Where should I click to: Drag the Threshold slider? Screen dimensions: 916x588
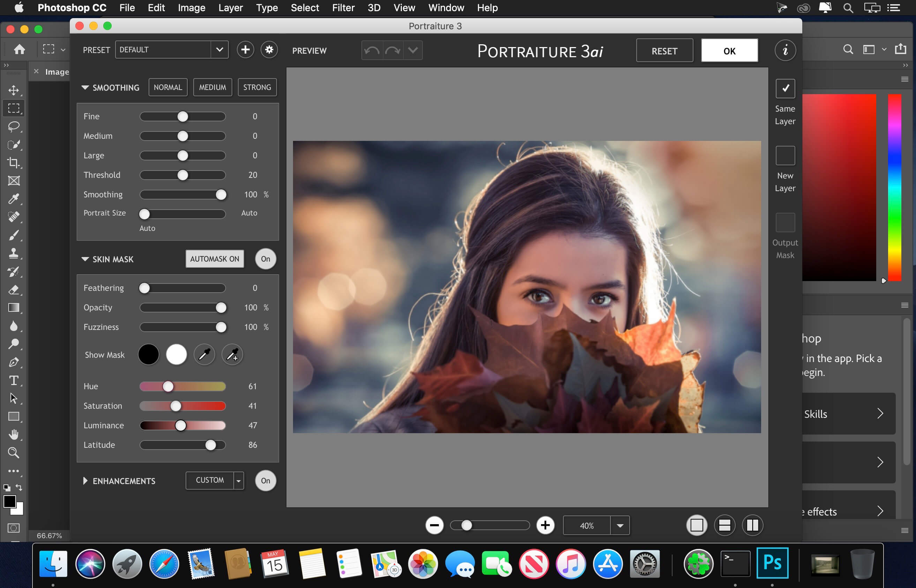[x=183, y=174]
